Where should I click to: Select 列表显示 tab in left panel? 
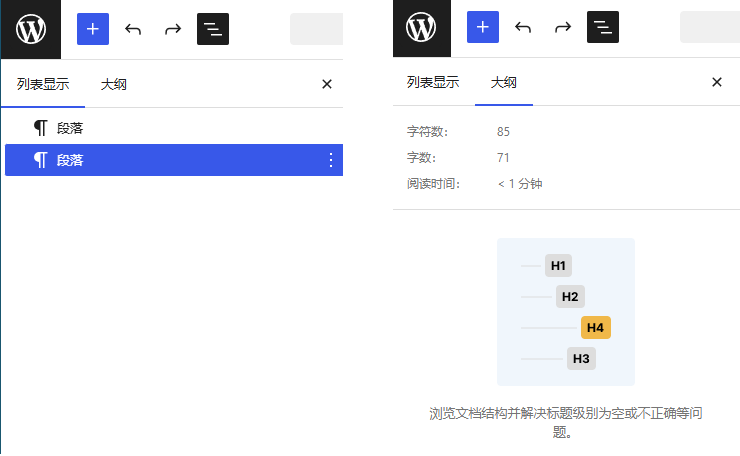pyautogui.click(x=43, y=84)
